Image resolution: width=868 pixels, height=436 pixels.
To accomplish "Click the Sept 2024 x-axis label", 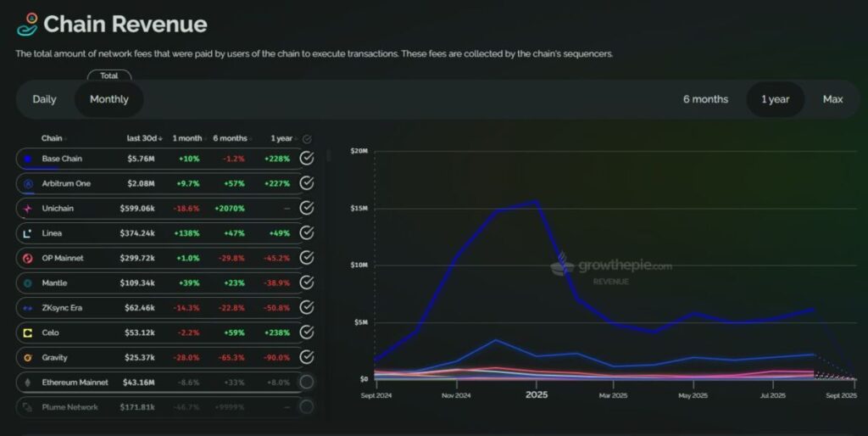I will tap(376, 395).
